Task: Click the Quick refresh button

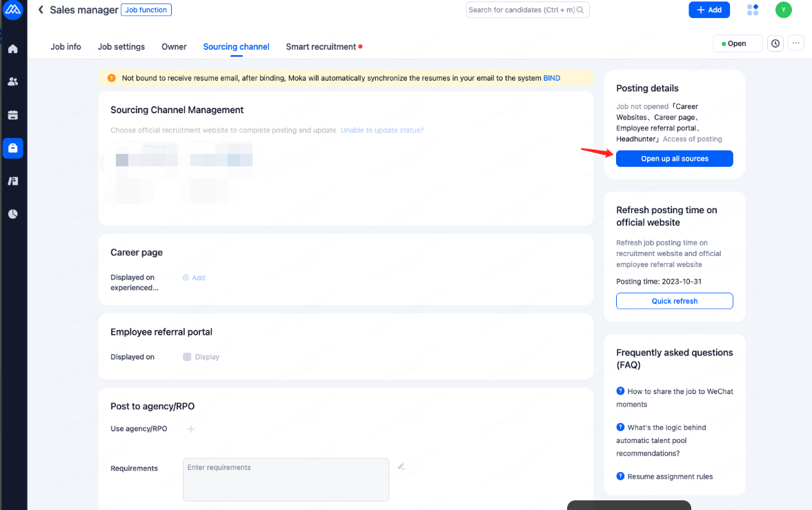Action: [674, 301]
